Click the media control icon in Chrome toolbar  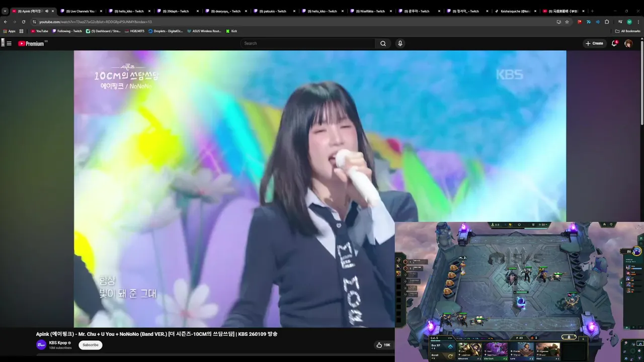[x=620, y=22]
